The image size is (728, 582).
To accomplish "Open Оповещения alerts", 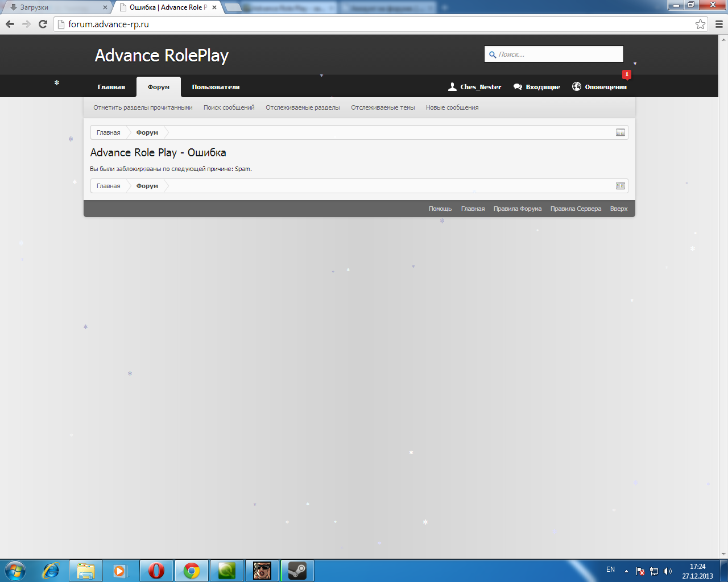I will click(x=599, y=87).
